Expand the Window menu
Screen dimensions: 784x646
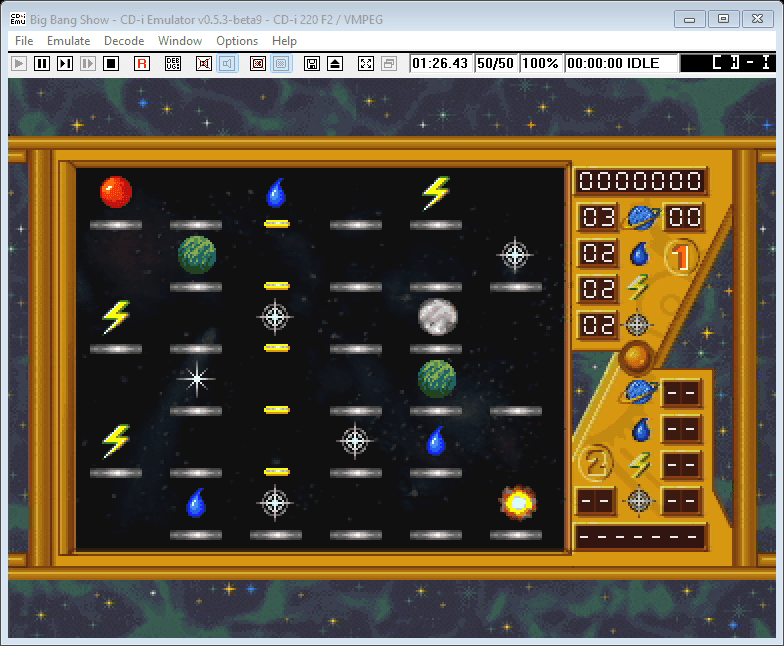tap(180, 41)
